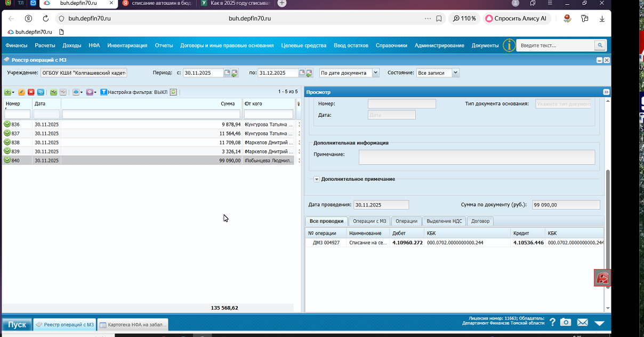Expand the Дополнительное примечание section
The height and width of the screenshot is (337, 644).
point(316,179)
